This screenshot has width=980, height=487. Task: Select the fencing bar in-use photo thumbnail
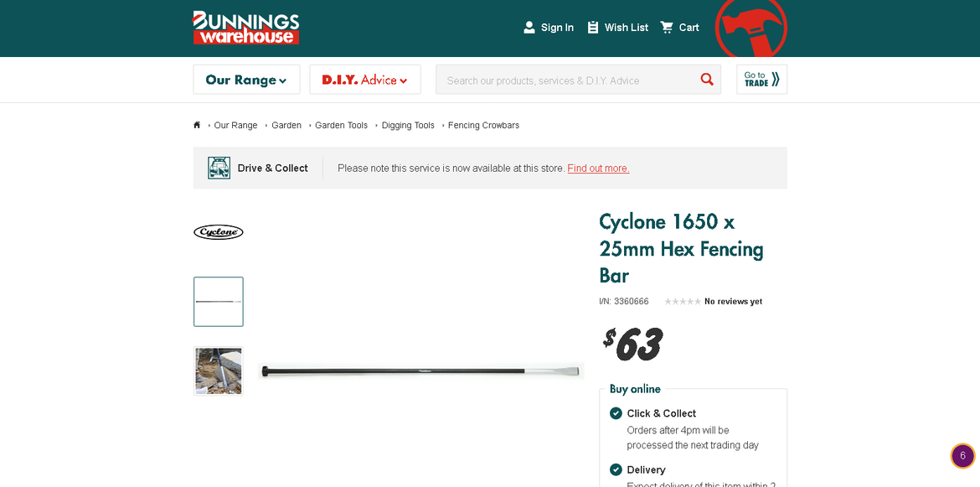(x=218, y=370)
